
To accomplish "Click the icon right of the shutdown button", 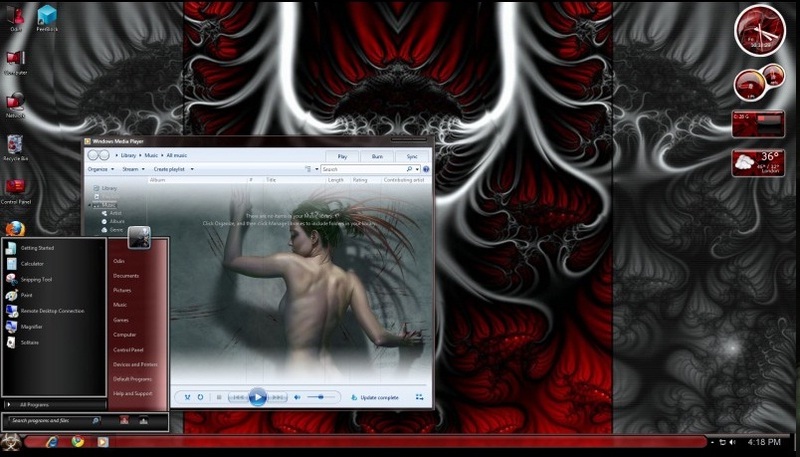I will coord(143,420).
